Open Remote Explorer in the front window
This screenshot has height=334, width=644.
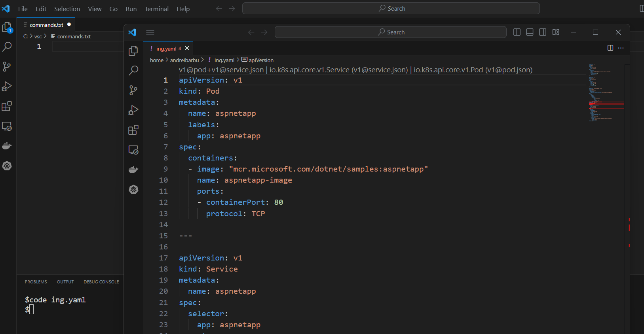click(133, 150)
